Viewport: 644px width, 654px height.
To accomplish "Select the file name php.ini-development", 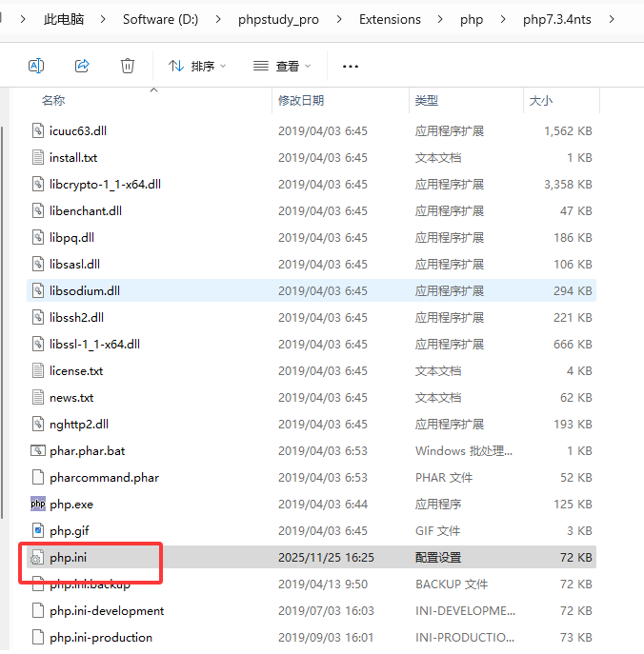I will tap(107, 611).
